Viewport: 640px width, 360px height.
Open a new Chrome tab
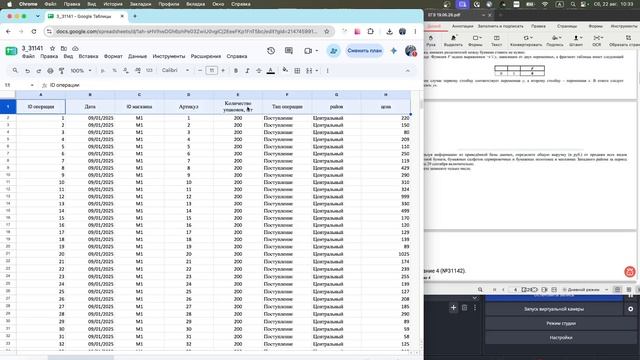click(135, 16)
